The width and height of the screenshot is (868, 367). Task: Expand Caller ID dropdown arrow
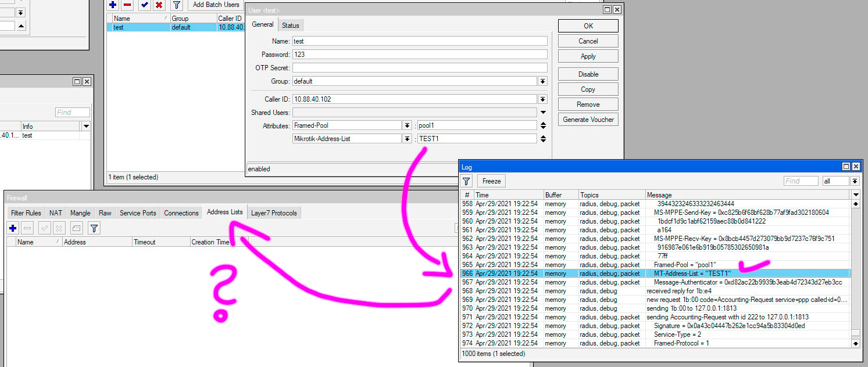(x=542, y=99)
